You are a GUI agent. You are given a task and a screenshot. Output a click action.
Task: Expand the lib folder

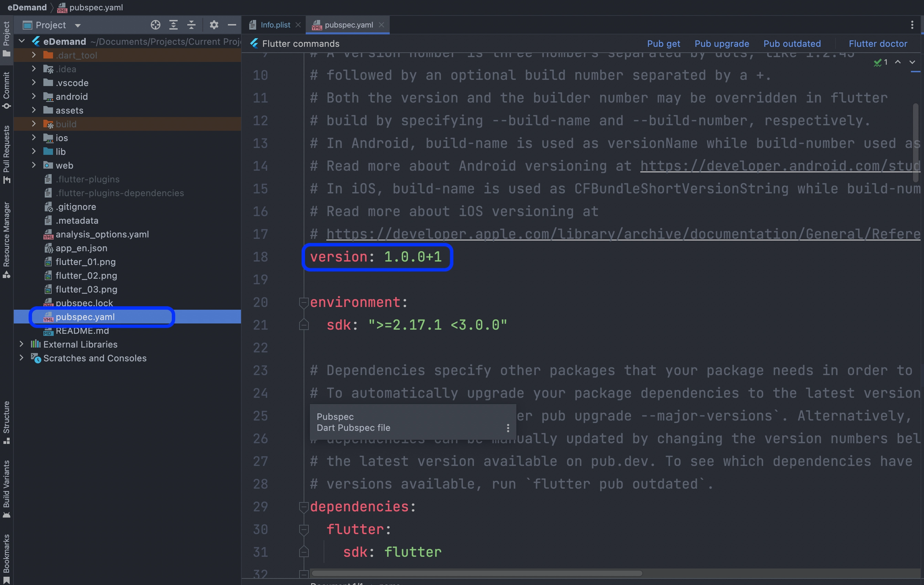(34, 151)
